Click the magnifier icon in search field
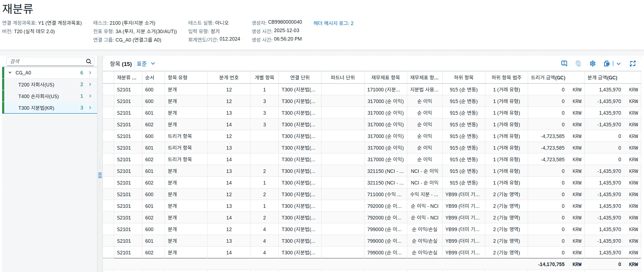This screenshot has width=644, height=272. (x=89, y=61)
